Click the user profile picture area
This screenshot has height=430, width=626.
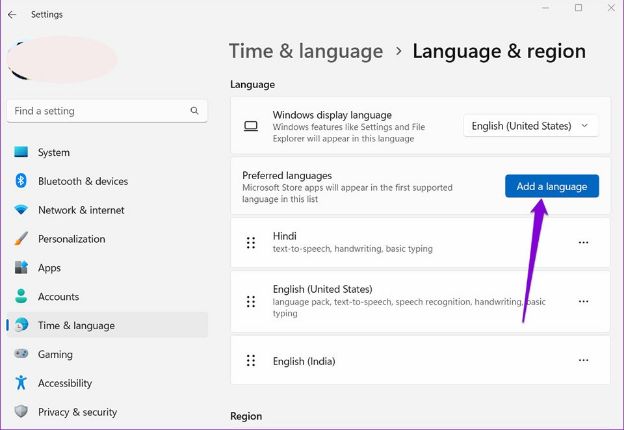click(62, 59)
